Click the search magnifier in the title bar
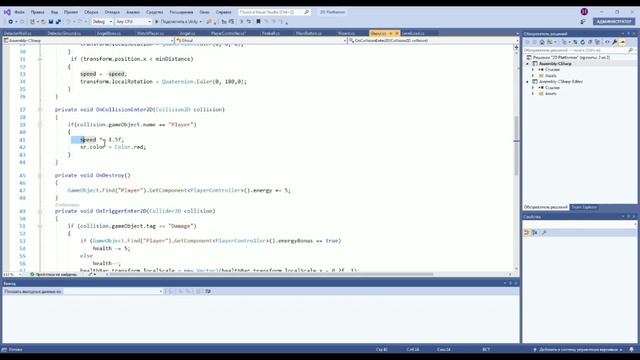 307,12
